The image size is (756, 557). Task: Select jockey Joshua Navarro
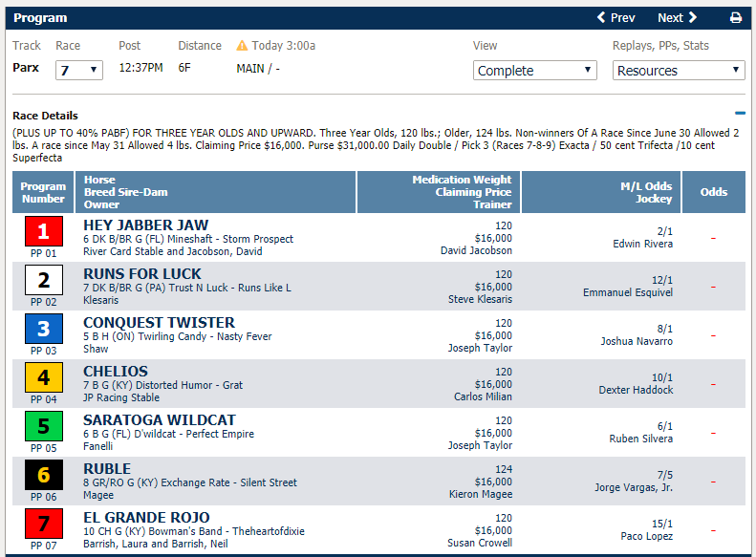637,341
